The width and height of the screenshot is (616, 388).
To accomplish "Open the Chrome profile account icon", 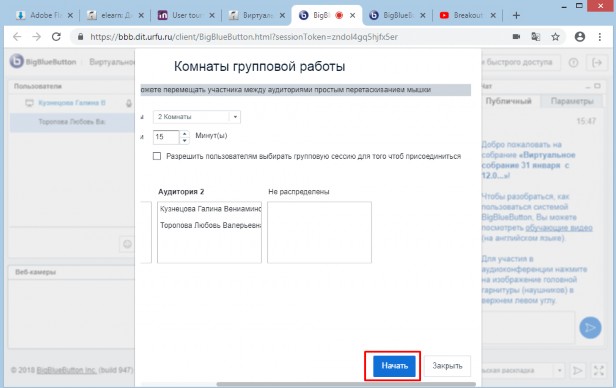I will 580,37.
